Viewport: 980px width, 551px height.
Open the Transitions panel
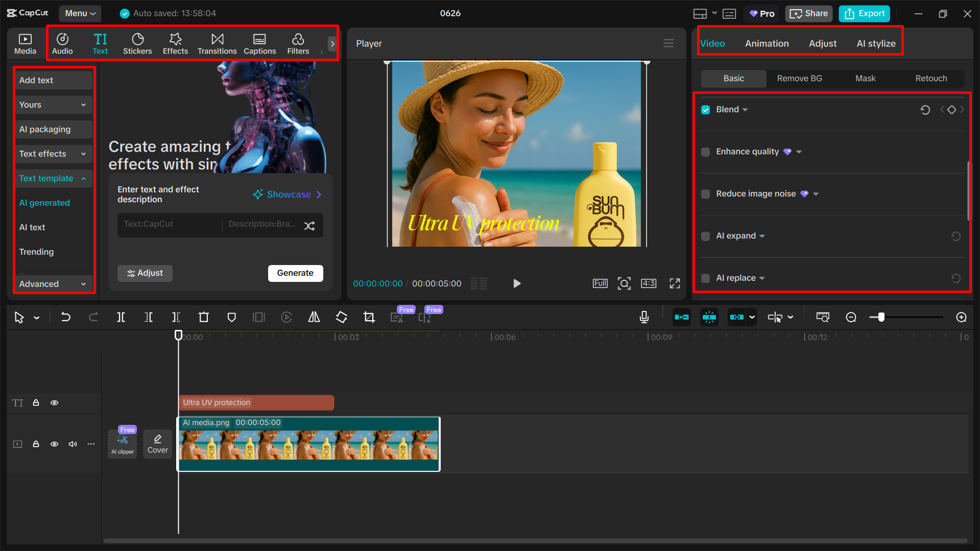[x=217, y=43]
